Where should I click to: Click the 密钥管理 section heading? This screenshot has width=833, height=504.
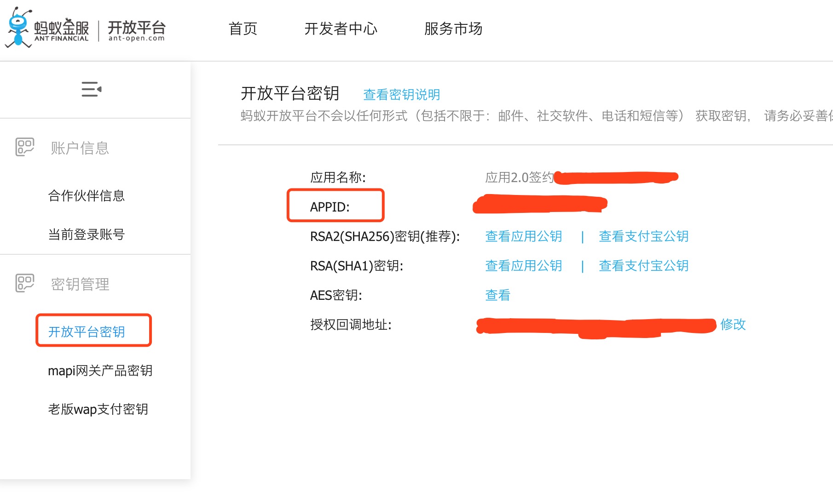point(80,284)
